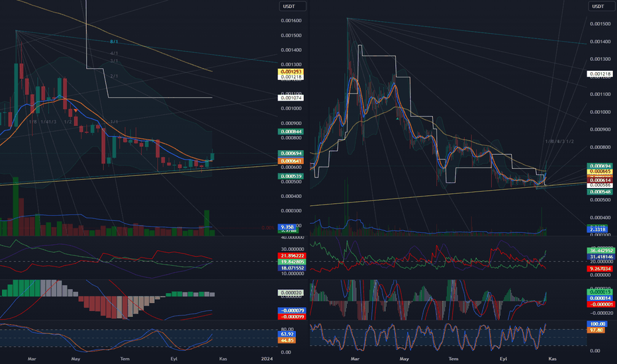617x364 pixels.
Task: Click the 0.000020 MACD histogram value
Action: (x=291, y=293)
